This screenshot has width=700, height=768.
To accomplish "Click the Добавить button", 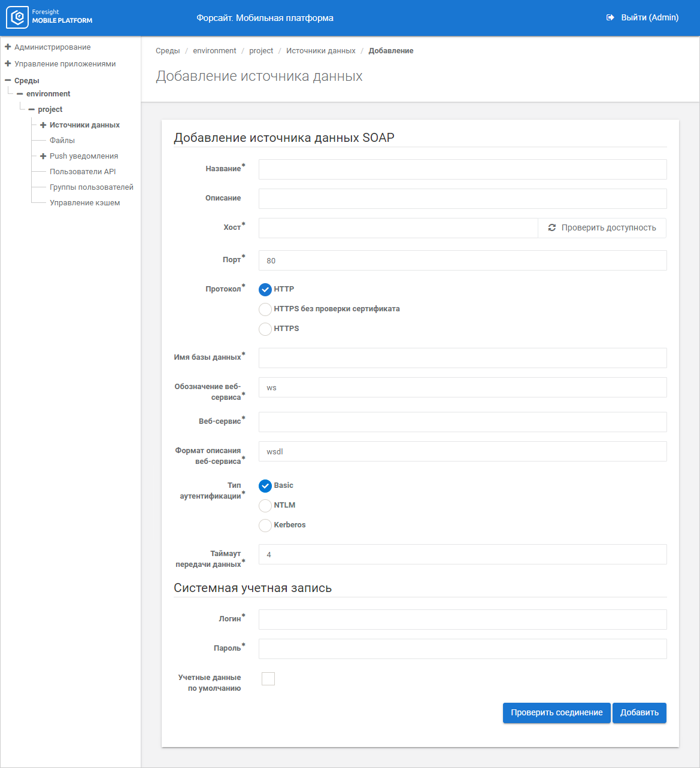I will pyautogui.click(x=639, y=713).
